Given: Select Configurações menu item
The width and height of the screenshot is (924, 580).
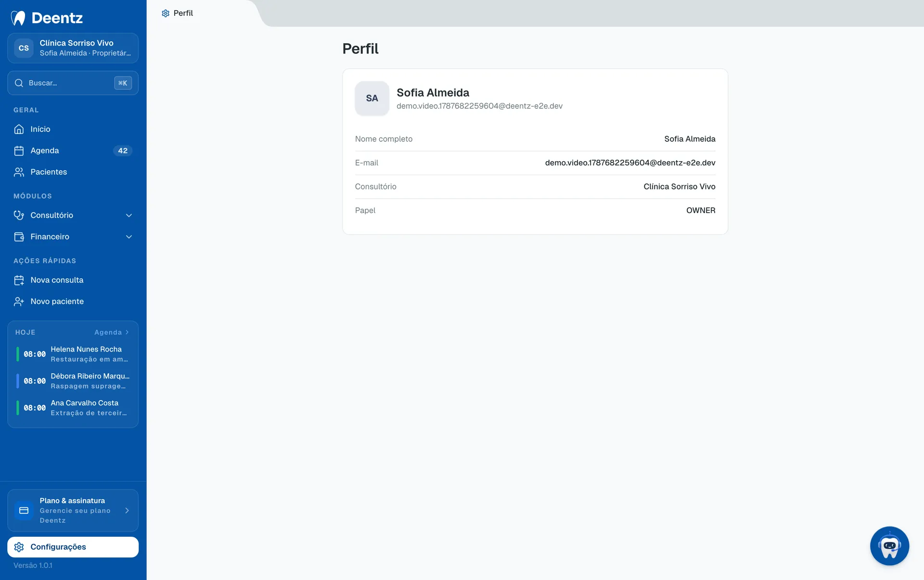Looking at the screenshot, I should (73, 547).
